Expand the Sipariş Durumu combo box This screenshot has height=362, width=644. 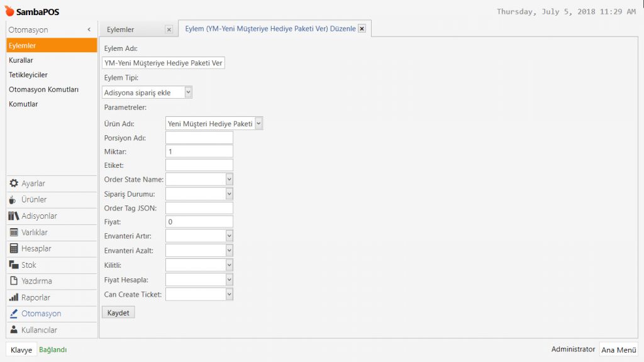pyautogui.click(x=229, y=194)
